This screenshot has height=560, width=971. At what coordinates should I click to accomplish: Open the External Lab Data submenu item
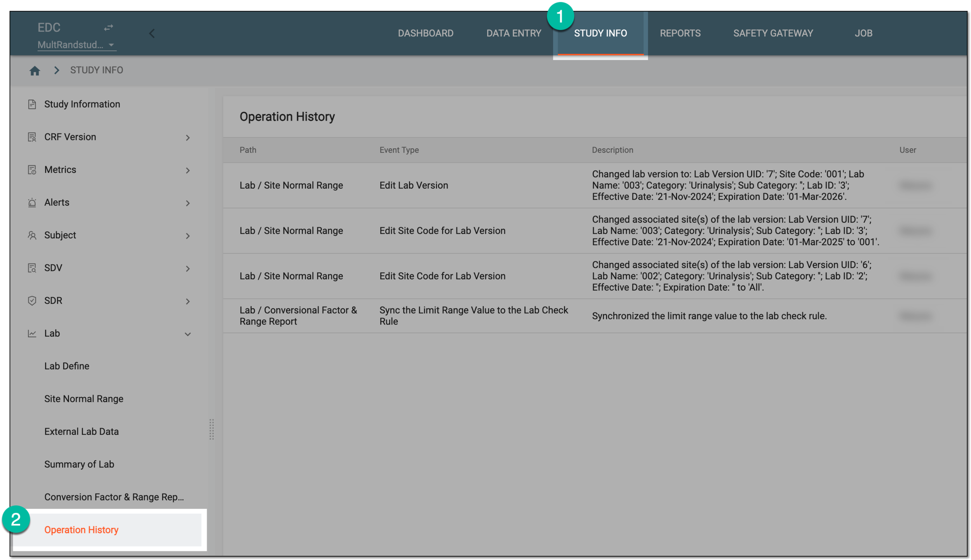(x=81, y=431)
